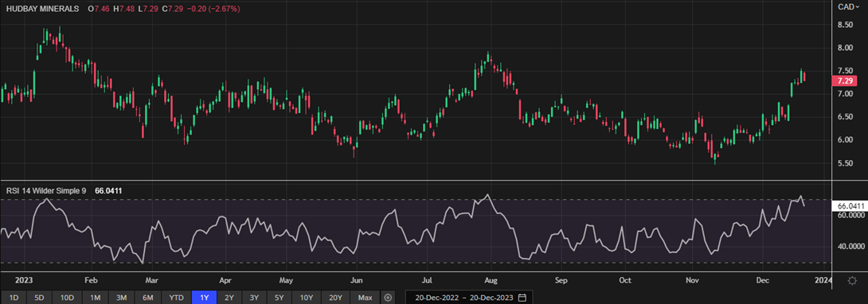
Task: Open the CAD currency dropdown
Action: pyautogui.click(x=848, y=6)
